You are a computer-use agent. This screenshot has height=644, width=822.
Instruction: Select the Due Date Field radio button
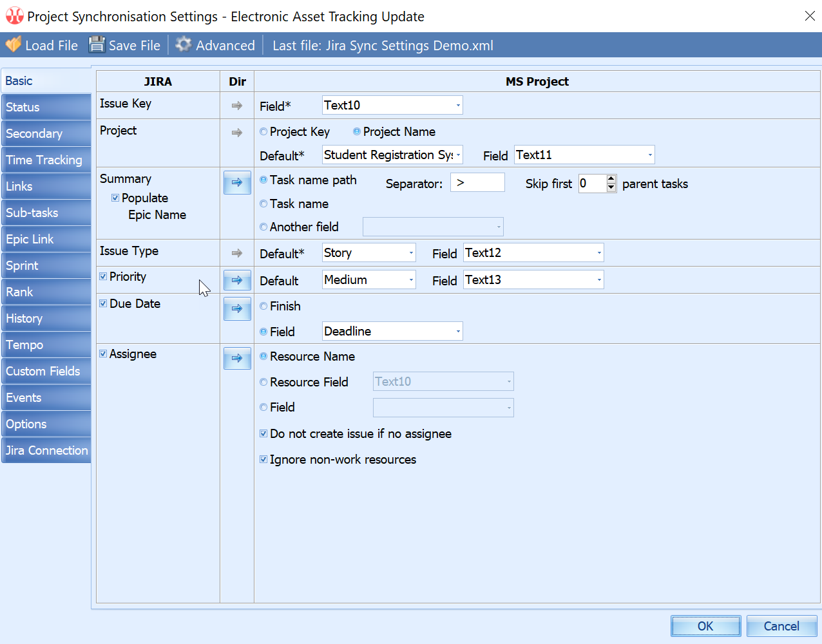(x=263, y=332)
